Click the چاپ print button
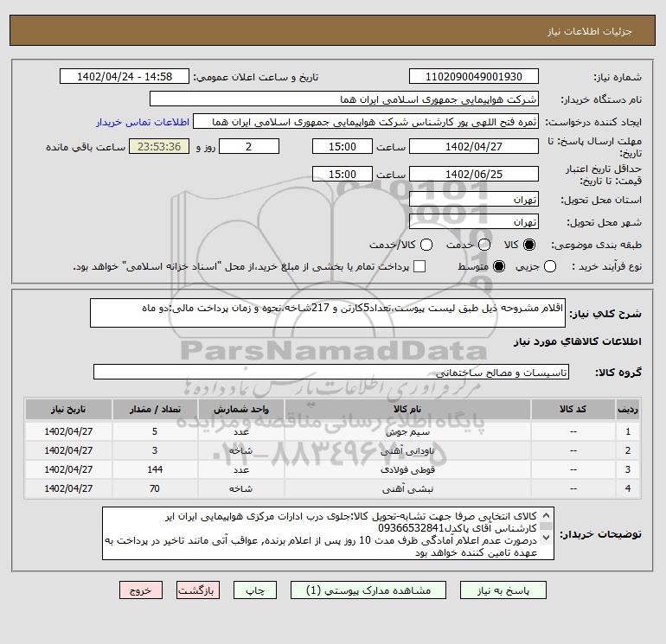 click(255, 590)
